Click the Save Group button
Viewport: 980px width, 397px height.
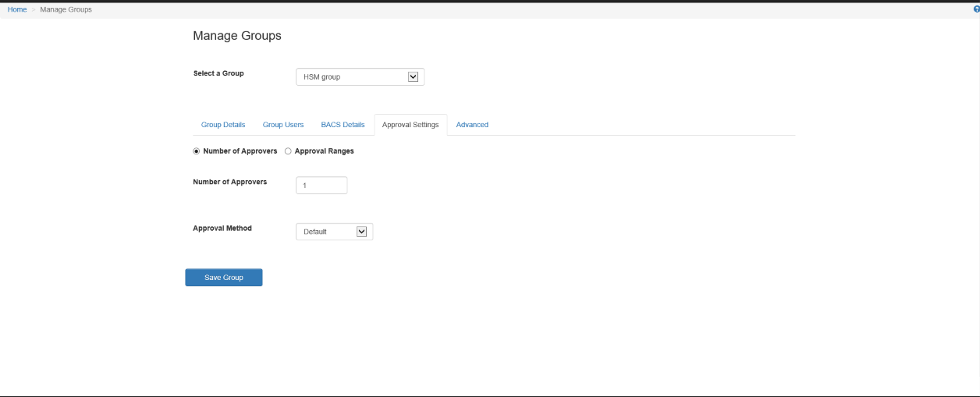224,278
